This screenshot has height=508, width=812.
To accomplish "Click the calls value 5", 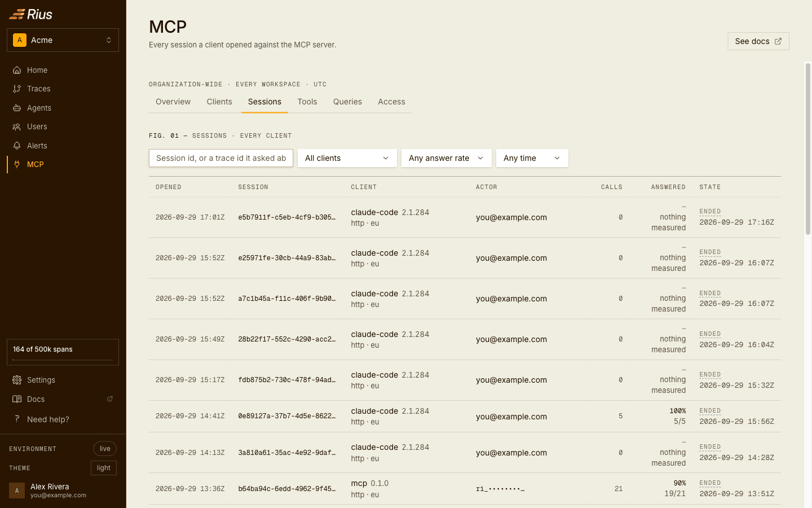I will pyautogui.click(x=621, y=416).
